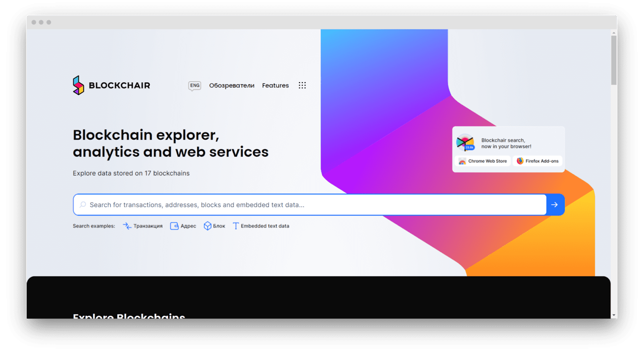Click the Firefox logo icon
The image size is (644, 357).
tap(520, 161)
